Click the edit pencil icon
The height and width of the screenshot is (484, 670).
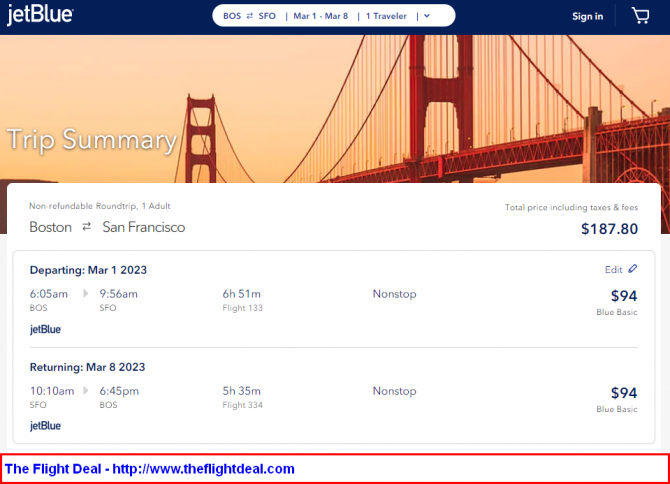(633, 269)
